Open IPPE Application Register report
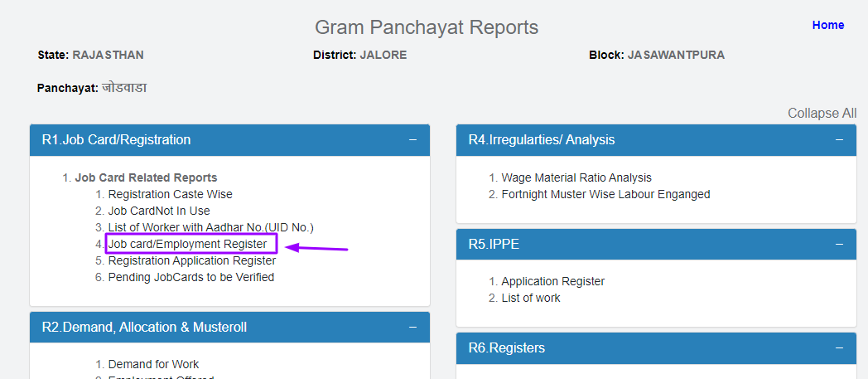This screenshot has height=379, width=868. click(x=553, y=281)
